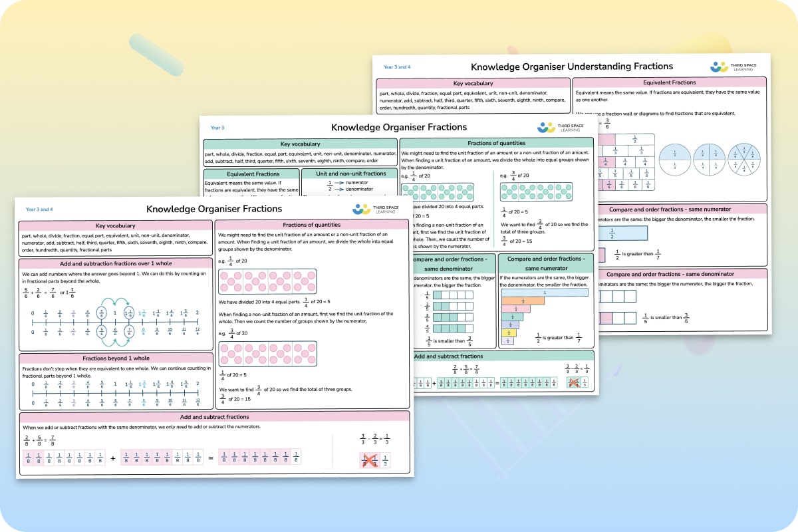This screenshot has width=798, height=532.
Task: Select the 'Key vocabulary' header on the back sheet
Action: click(473, 83)
